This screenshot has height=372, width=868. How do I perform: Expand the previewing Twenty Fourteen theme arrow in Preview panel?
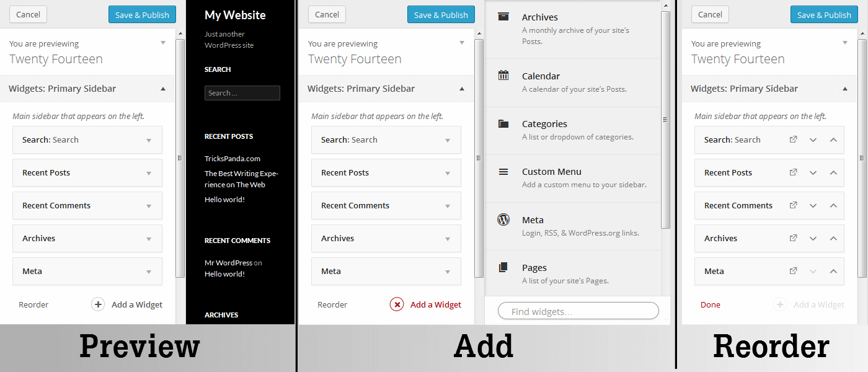coord(163,43)
